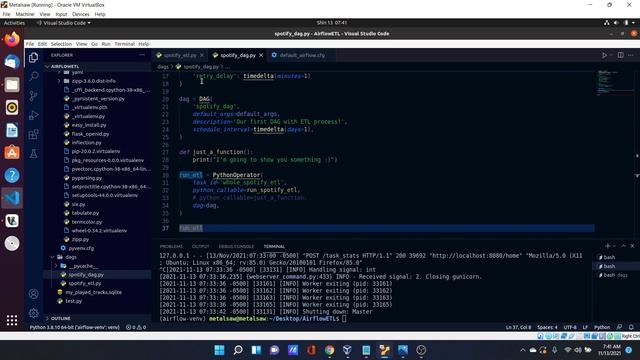
Task: Open the Windows Start button on the taskbar
Action: (219, 350)
